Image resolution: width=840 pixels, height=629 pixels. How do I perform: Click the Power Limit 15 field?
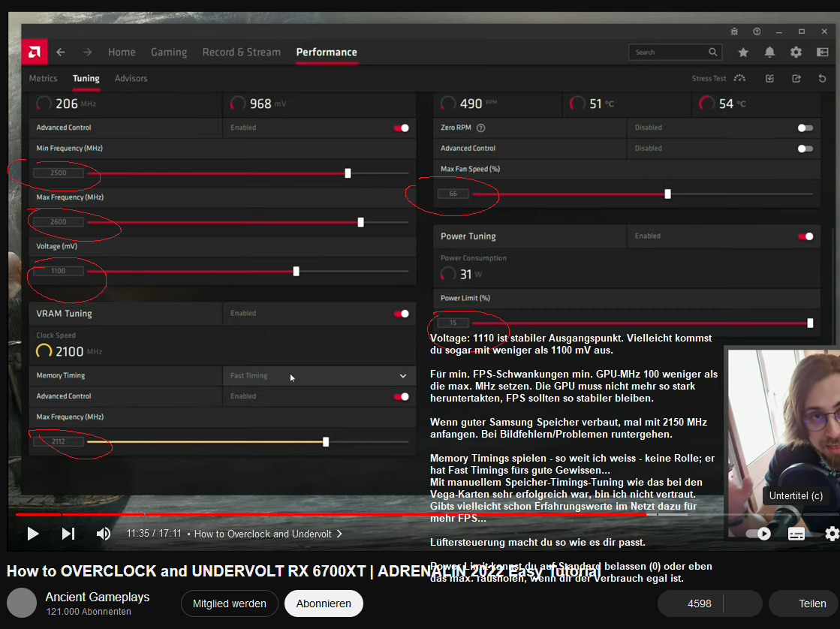point(453,323)
